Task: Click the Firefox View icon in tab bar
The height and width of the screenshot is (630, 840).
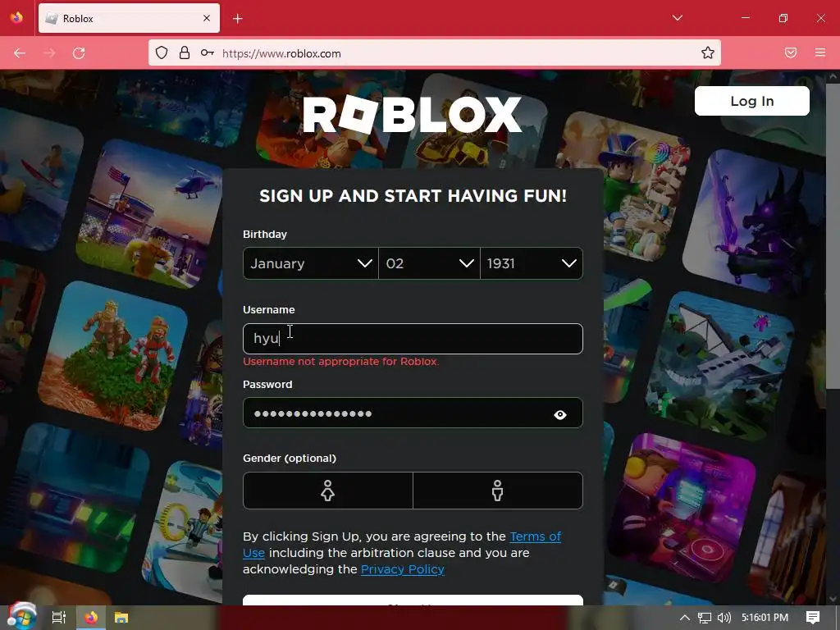Action: coord(16,18)
